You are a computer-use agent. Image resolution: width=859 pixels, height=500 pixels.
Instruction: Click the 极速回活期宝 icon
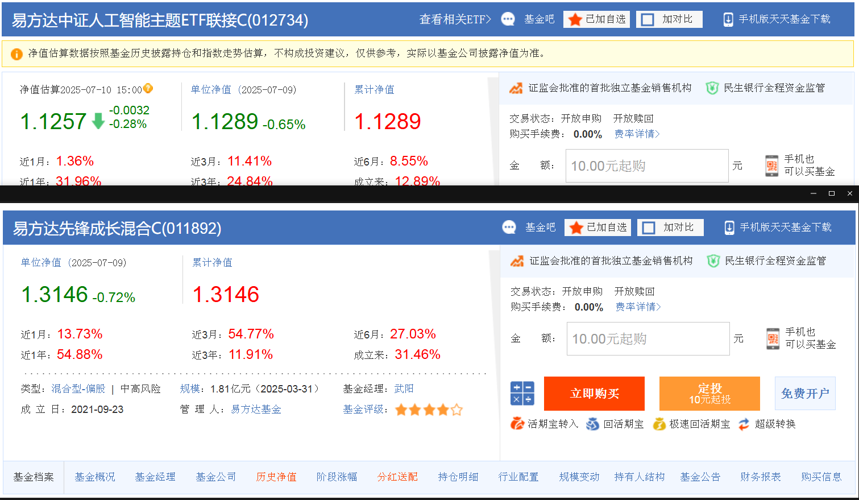pos(659,424)
